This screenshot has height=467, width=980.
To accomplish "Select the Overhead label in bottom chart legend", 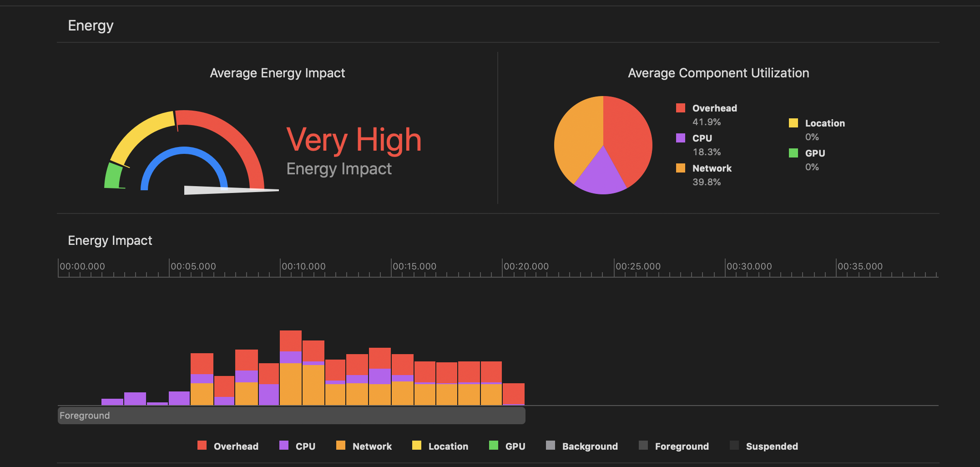I will click(x=236, y=446).
